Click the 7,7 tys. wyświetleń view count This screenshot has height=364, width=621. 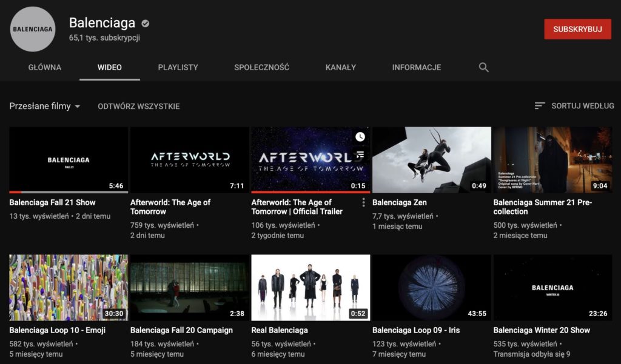point(403,216)
